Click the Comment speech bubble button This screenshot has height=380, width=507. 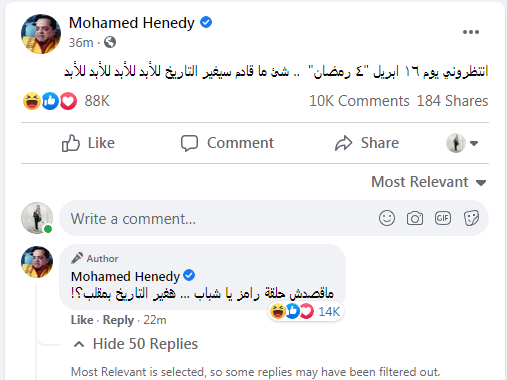[227, 143]
